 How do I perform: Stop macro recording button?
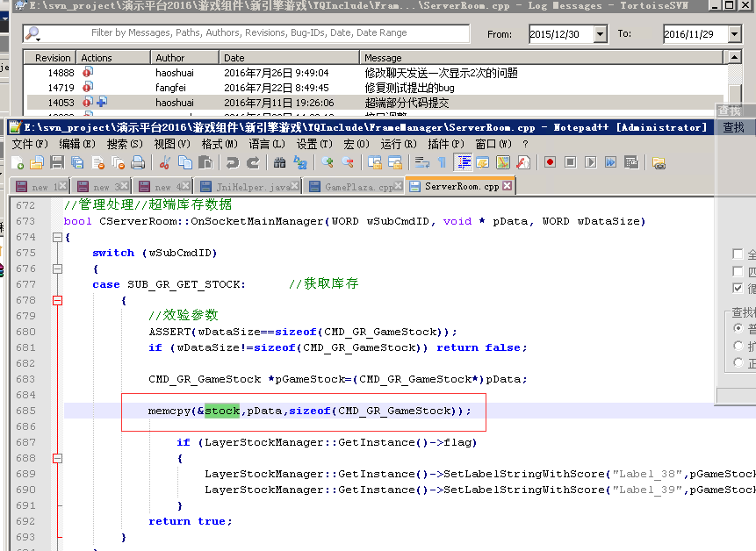click(x=571, y=162)
